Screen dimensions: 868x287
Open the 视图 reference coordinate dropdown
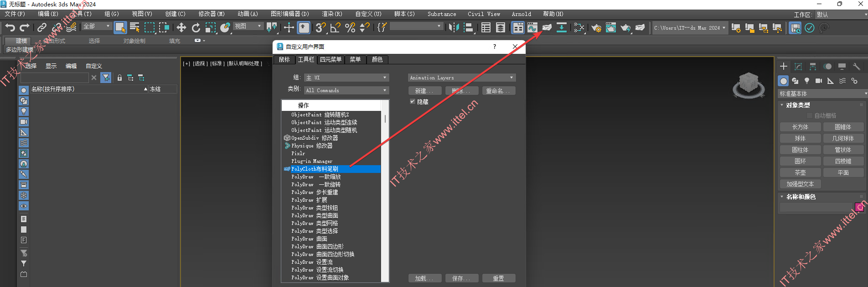tap(248, 26)
